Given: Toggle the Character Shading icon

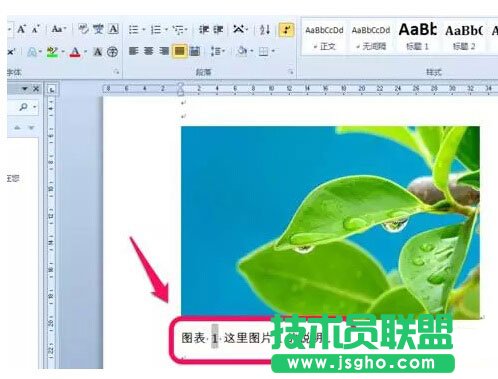Looking at the screenshot, I should pos(98,52).
